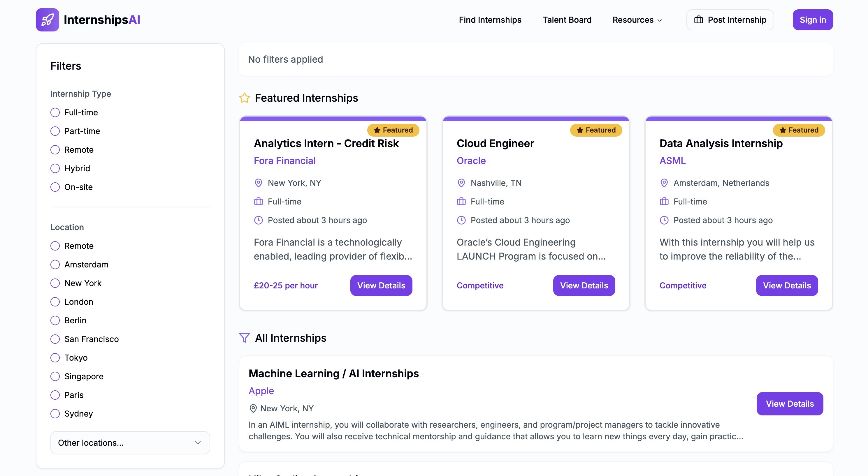Viewport: 868px width, 476px height.
Task: Choose the San Francisco location filter
Action: point(55,339)
